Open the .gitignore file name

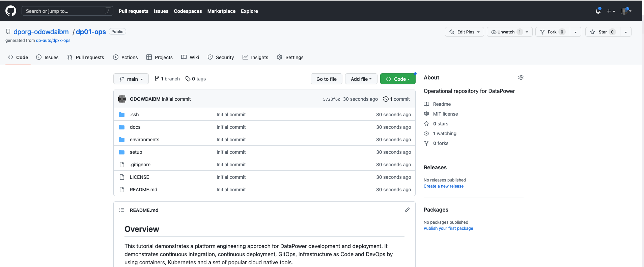click(x=140, y=165)
